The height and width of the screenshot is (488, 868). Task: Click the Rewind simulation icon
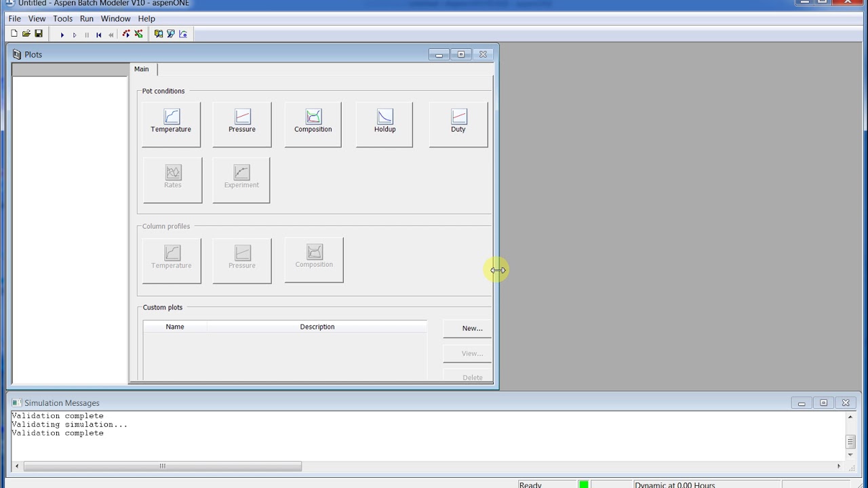click(x=111, y=35)
